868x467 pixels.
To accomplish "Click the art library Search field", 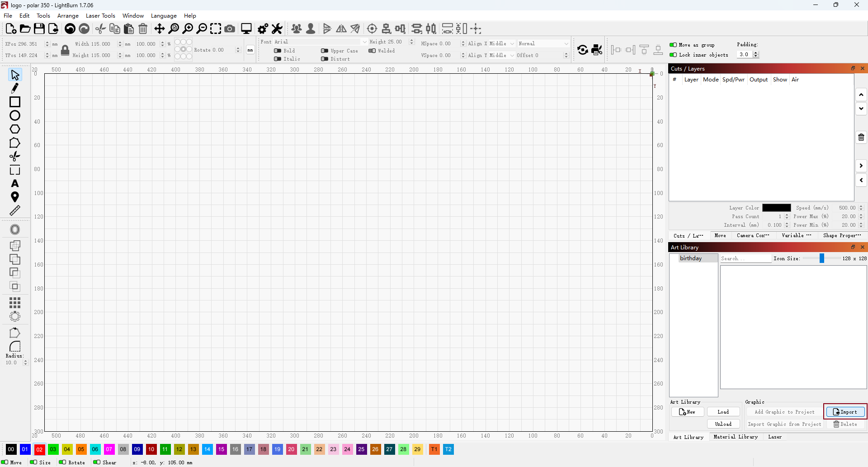I will tap(746, 258).
